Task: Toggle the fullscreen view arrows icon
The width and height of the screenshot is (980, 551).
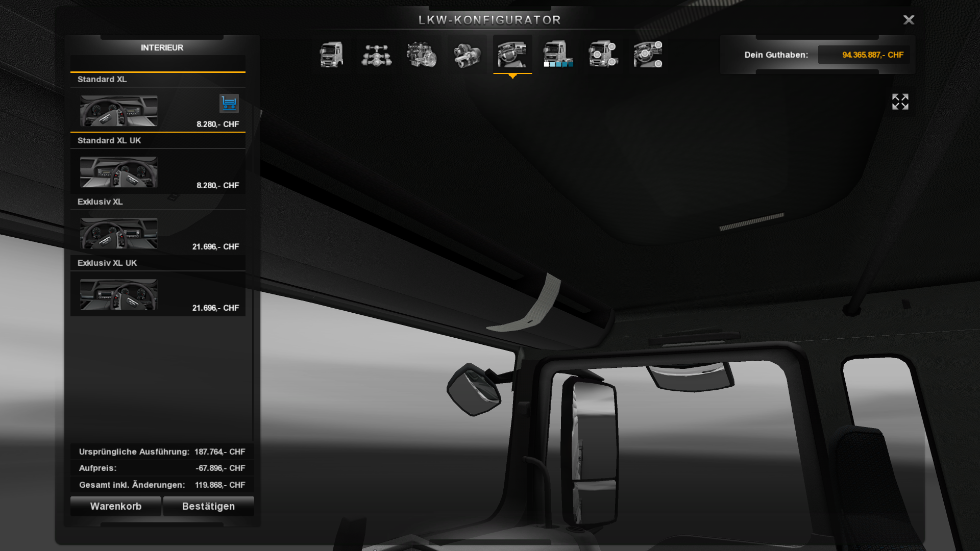Action: pyautogui.click(x=900, y=102)
